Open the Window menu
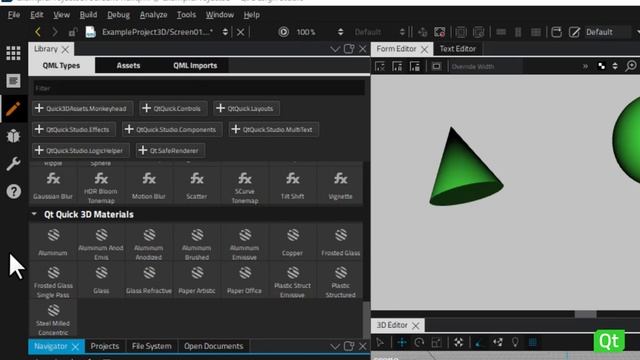The height and width of the screenshot is (360, 640). coord(220,15)
